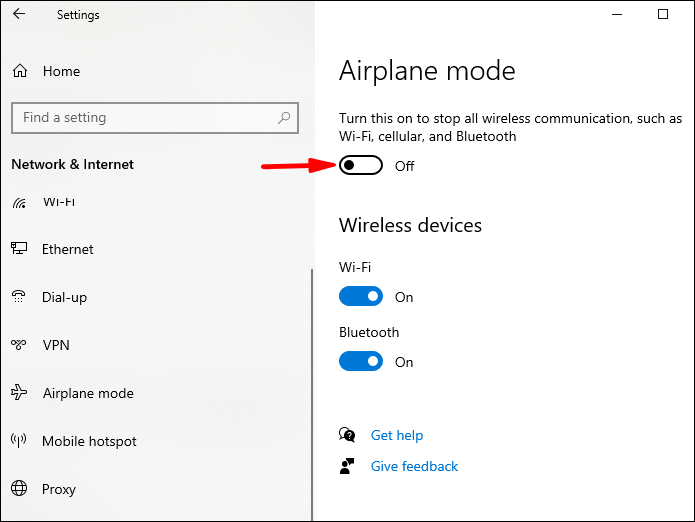Click the Find a setting search box
The height and width of the screenshot is (522, 695).
(145, 118)
